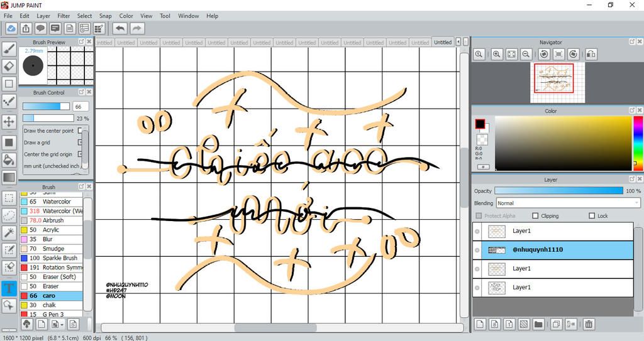Pop out the Brush list panel
This screenshot has height=341, width=644.
pos(81,187)
